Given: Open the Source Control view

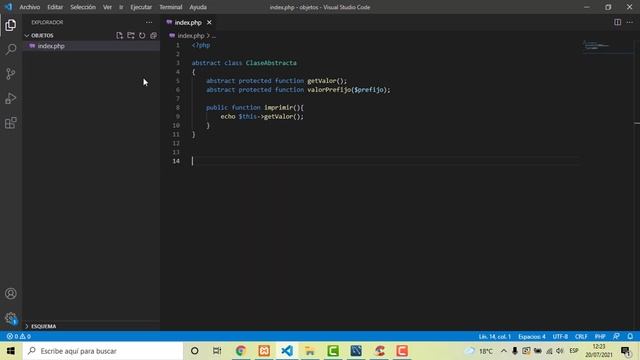Looking at the screenshot, I should tap(11, 74).
